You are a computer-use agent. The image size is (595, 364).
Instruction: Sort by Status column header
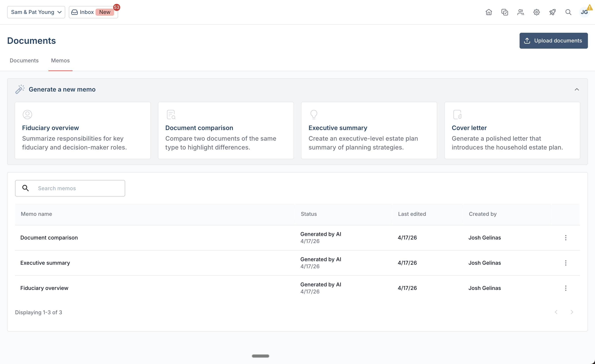click(309, 214)
